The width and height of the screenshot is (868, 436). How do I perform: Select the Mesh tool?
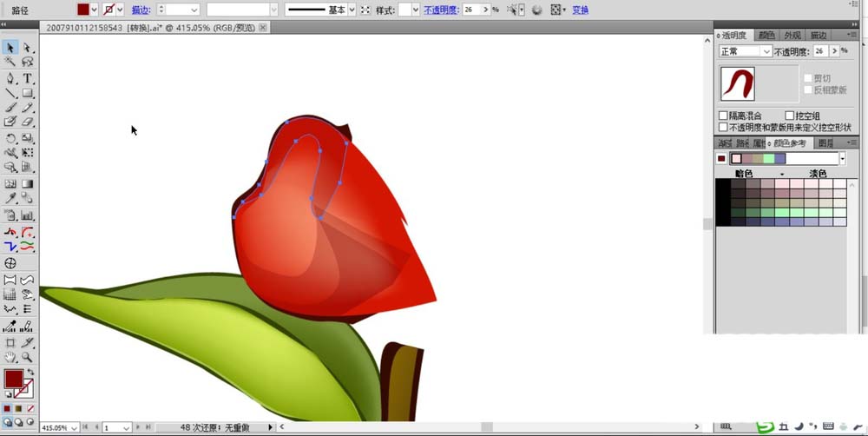point(10,184)
